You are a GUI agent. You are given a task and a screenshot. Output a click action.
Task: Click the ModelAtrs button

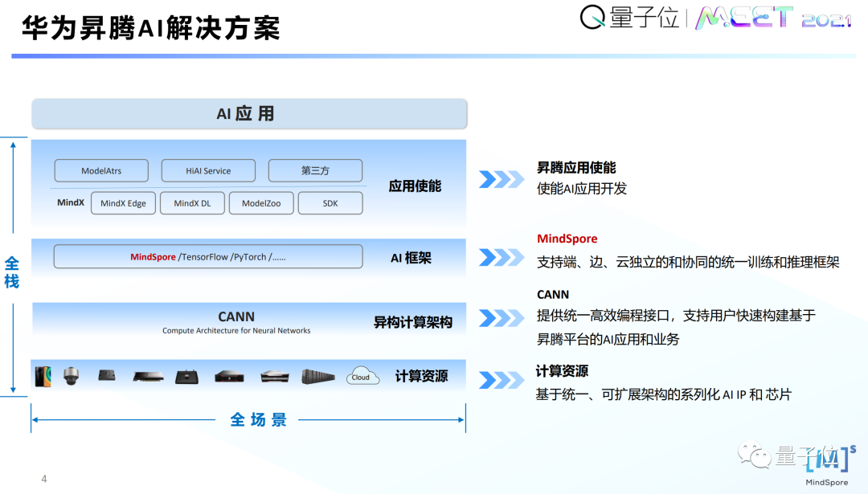(101, 170)
